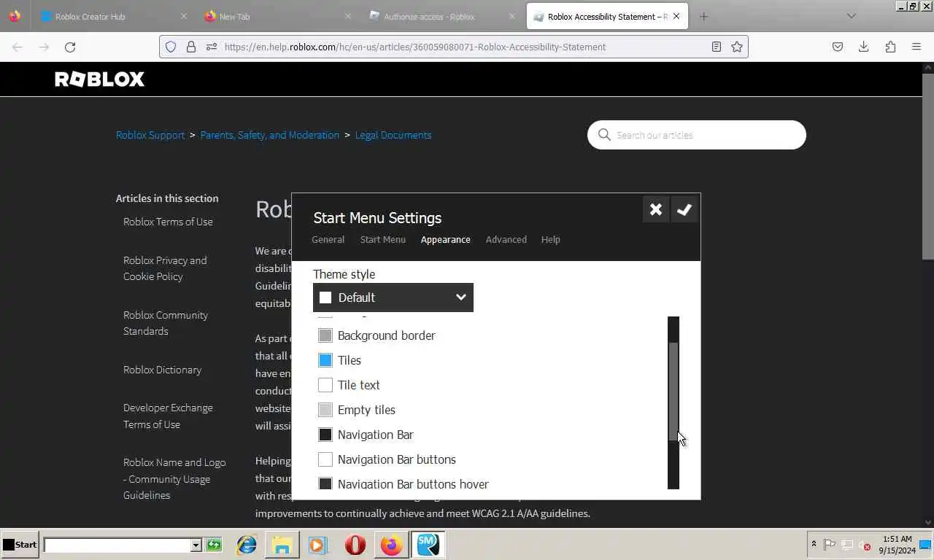This screenshot has width=934, height=560.
Task: Show hidden tray icons arrow
Action: [814, 545]
